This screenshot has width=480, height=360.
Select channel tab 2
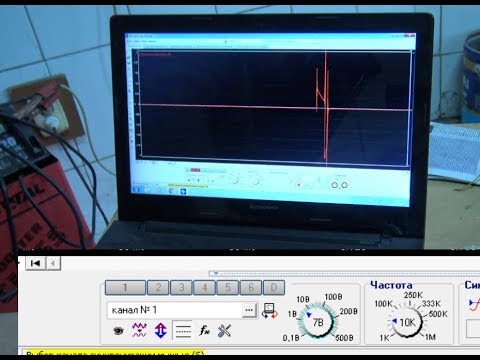tap(158, 287)
